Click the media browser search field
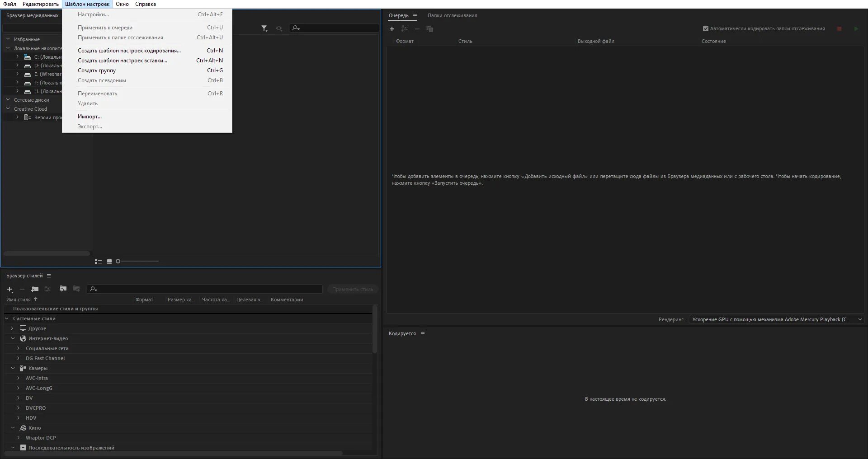 click(x=334, y=28)
